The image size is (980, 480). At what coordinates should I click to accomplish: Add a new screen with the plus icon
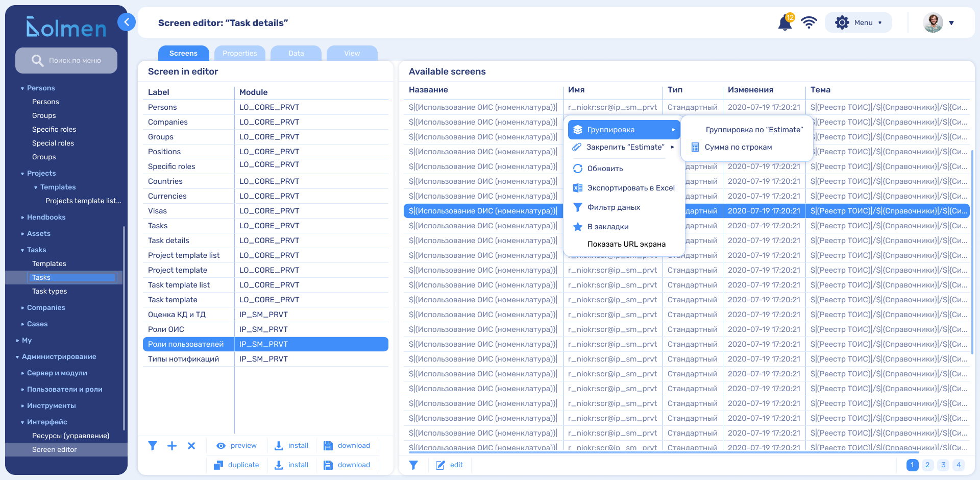click(172, 446)
